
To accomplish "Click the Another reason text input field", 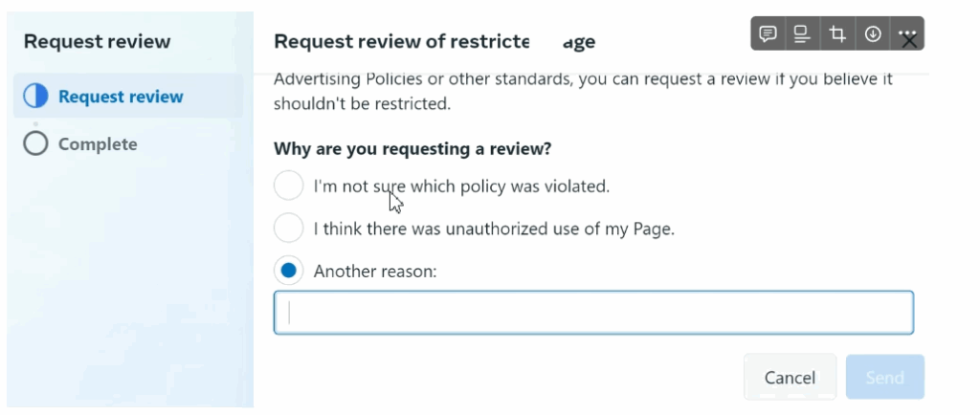I will [593, 313].
